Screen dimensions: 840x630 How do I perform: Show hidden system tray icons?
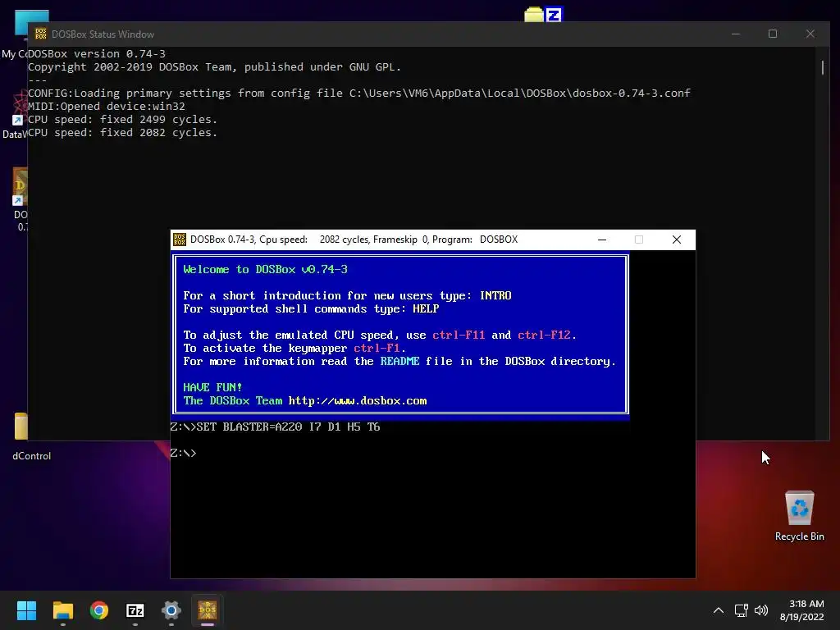tap(719, 610)
